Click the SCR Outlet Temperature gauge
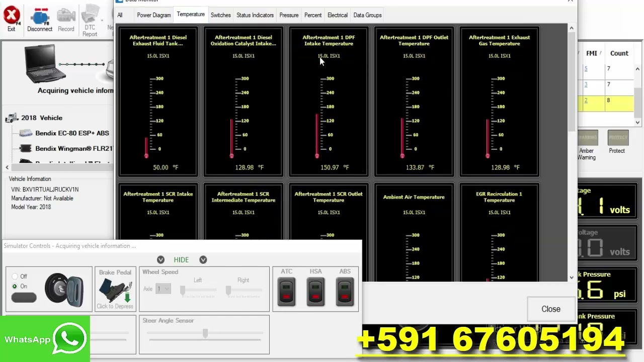The width and height of the screenshot is (644, 362). pyautogui.click(x=329, y=211)
